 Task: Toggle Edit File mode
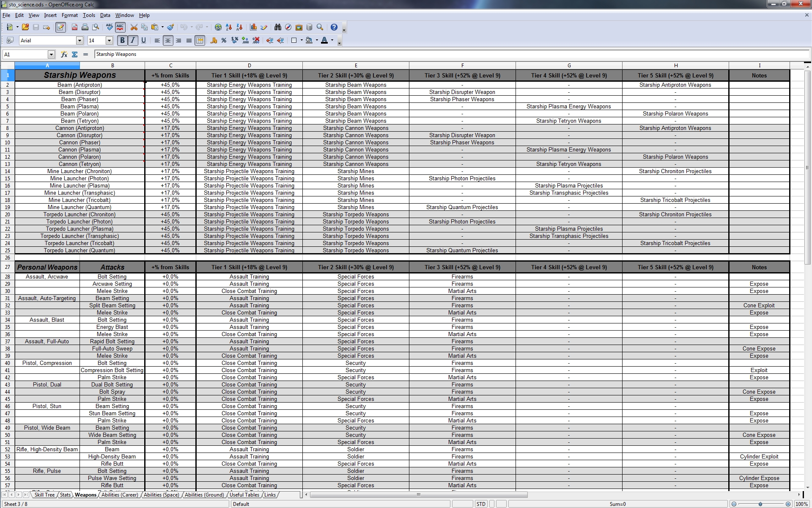pyautogui.click(x=60, y=27)
